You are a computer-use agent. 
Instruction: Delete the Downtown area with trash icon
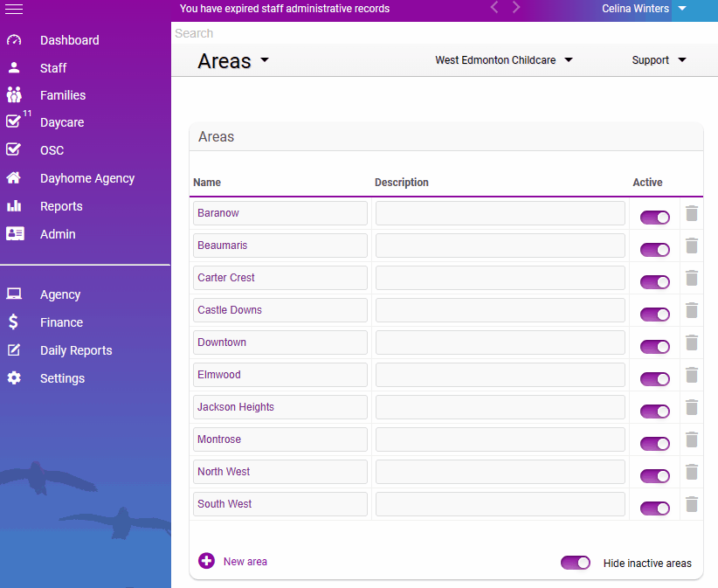pos(692,342)
